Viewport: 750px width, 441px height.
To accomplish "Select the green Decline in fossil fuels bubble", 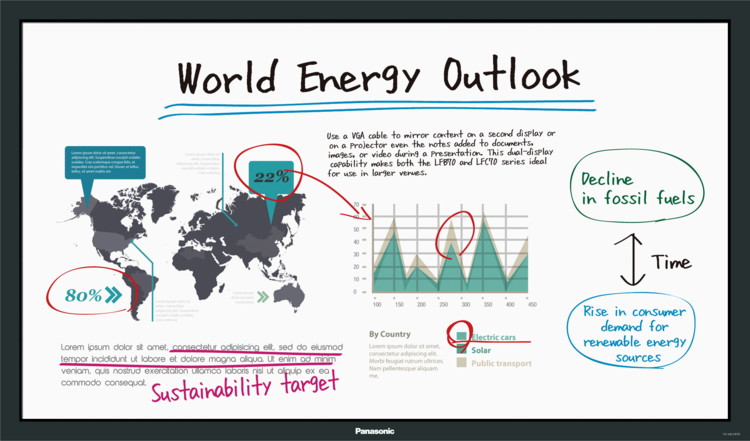I will click(x=631, y=187).
